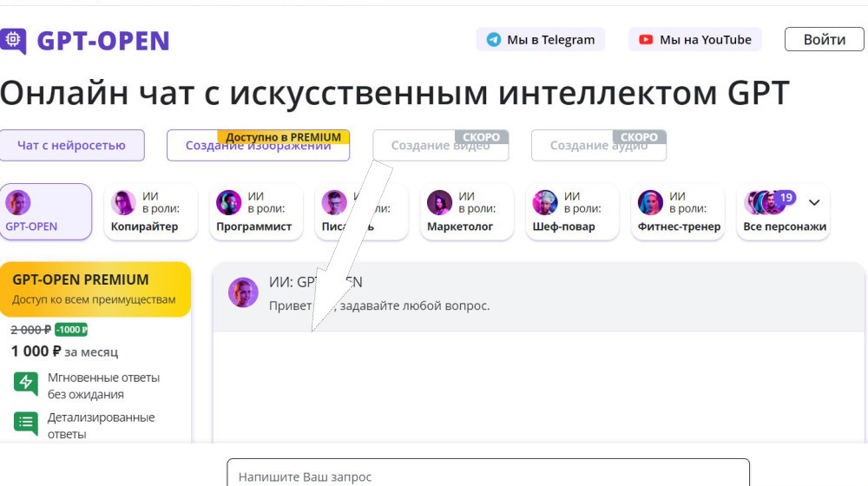Viewport: 868px width, 486px height.
Task: Choose the Маркетолог role card
Action: (x=467, y=212)
